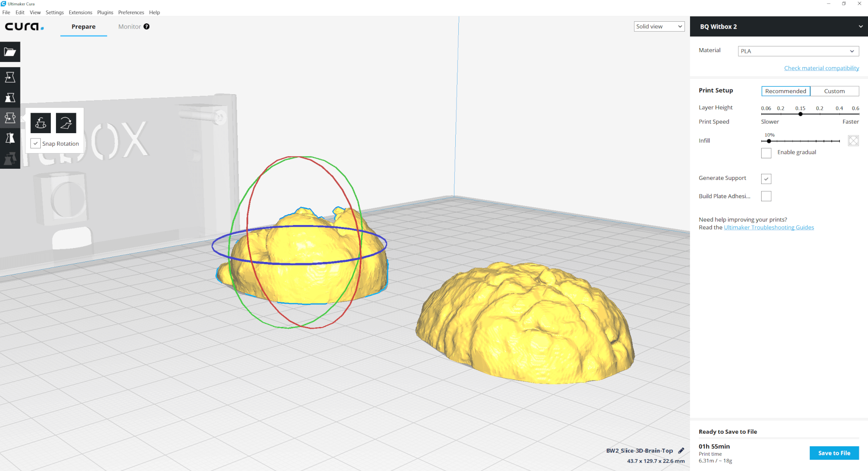Click the 43.7 x 129.7 x 22.6 mm dimensions
The width and height of the screenshot is (868, 471).
656,461
